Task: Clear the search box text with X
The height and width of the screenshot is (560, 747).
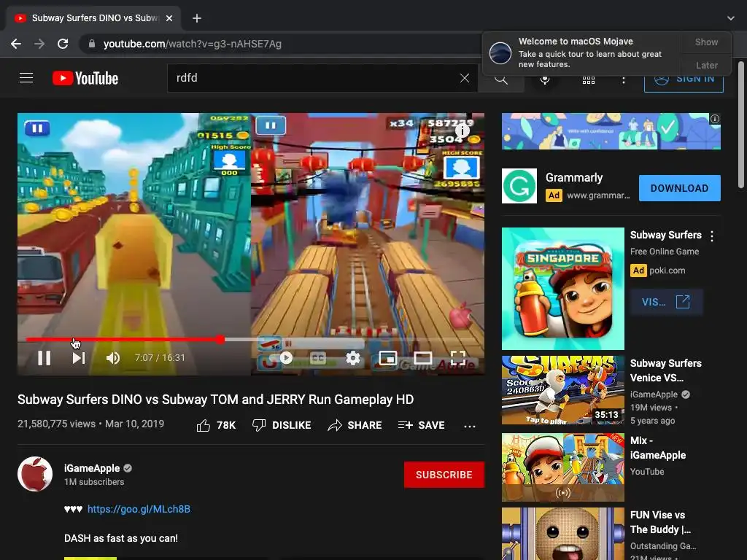Action: click(x=465, y=78)
